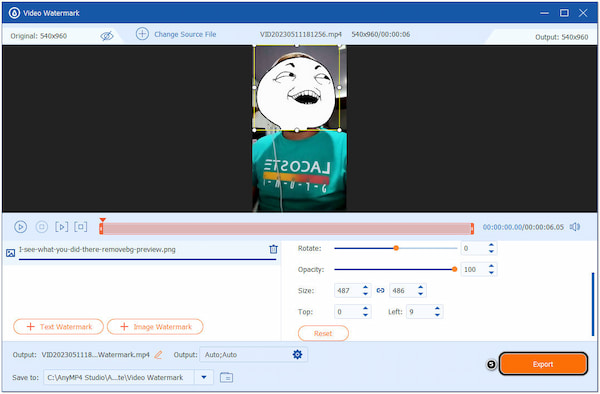
Task: Open output settings gear icon
Action: coord(297,355)
